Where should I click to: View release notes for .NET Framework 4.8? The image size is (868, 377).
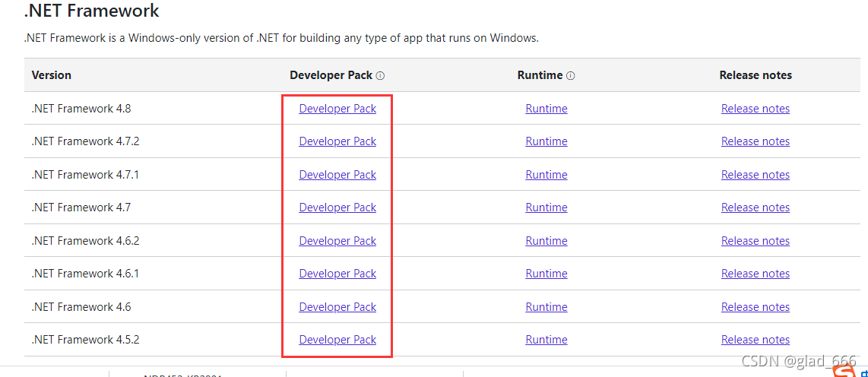coord(755,109)
